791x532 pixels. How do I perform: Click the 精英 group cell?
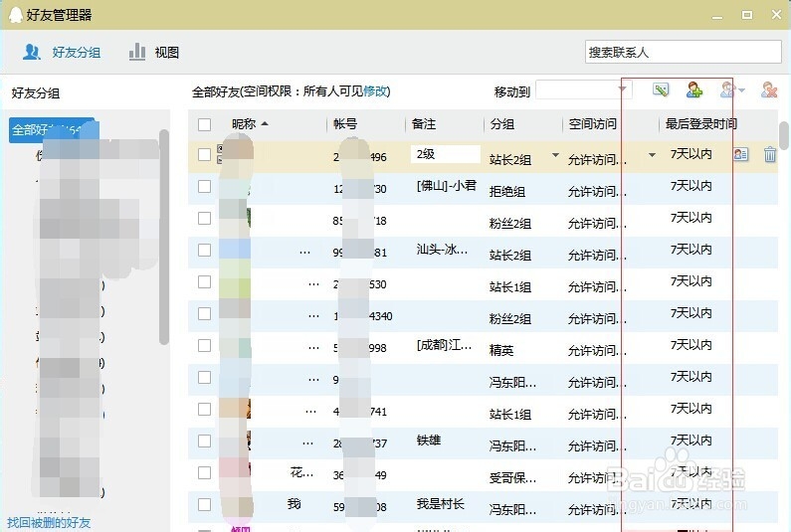[x=500, y=350]
